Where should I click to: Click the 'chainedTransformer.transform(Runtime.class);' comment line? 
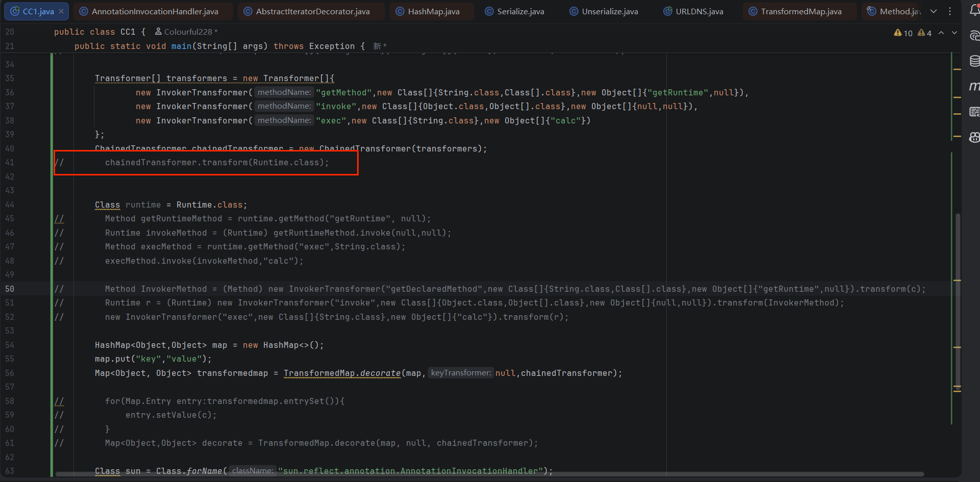[217, 162]
